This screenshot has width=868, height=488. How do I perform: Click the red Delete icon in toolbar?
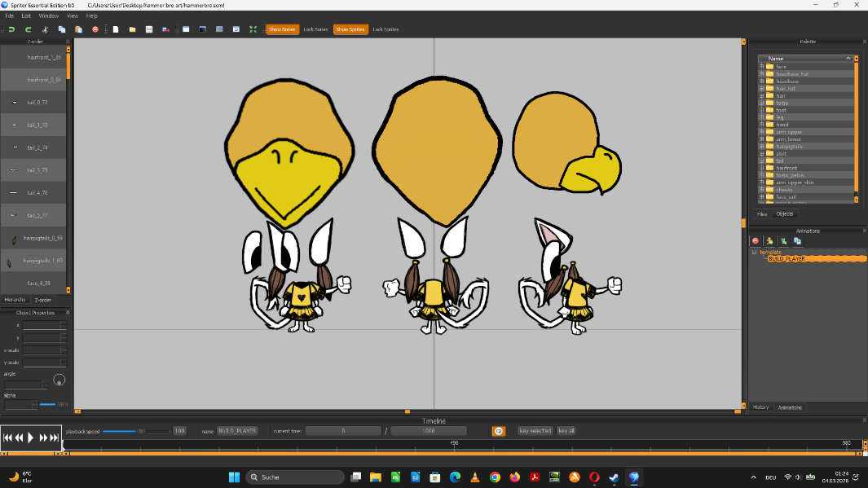coord(95,29)
